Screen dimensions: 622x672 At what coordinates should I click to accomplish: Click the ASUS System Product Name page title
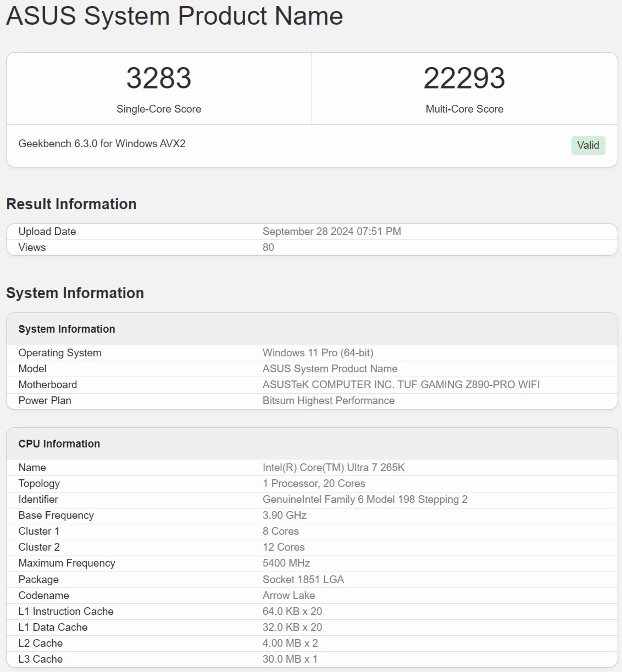click(174, 16)
